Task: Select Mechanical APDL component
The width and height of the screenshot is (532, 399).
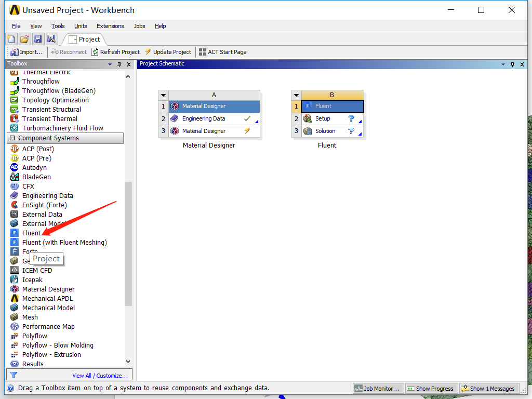Action: (47, 299)
